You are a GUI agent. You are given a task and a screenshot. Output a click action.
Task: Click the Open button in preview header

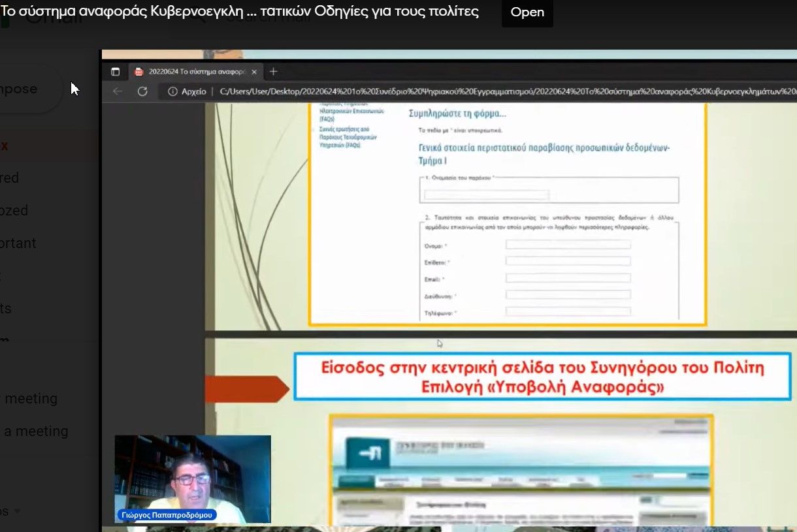point(527,12)
